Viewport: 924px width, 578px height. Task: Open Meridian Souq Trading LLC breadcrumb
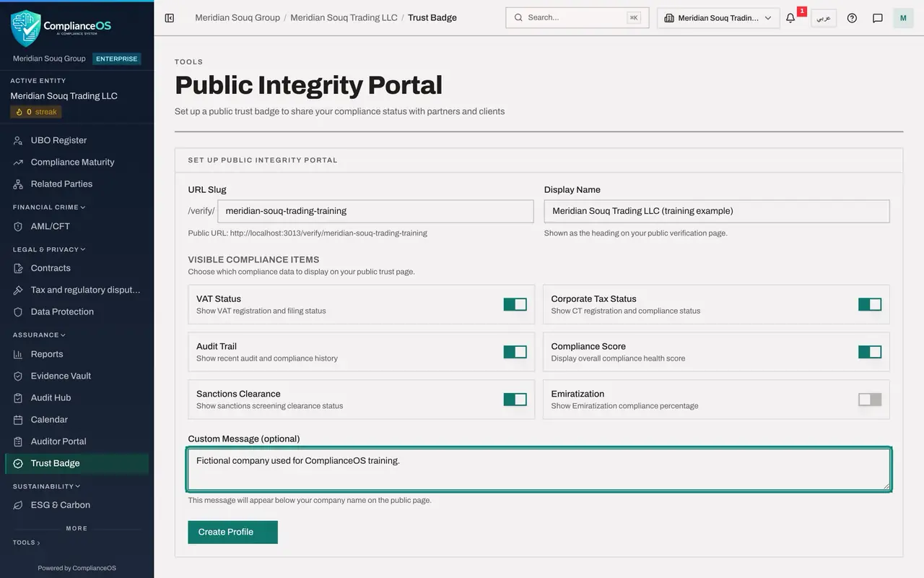[344, 17]
